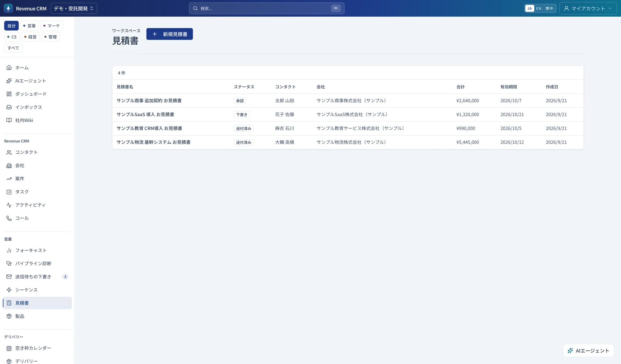
Task: Open アクティビティ from the sidebar
Action: (x=37, y=205)
